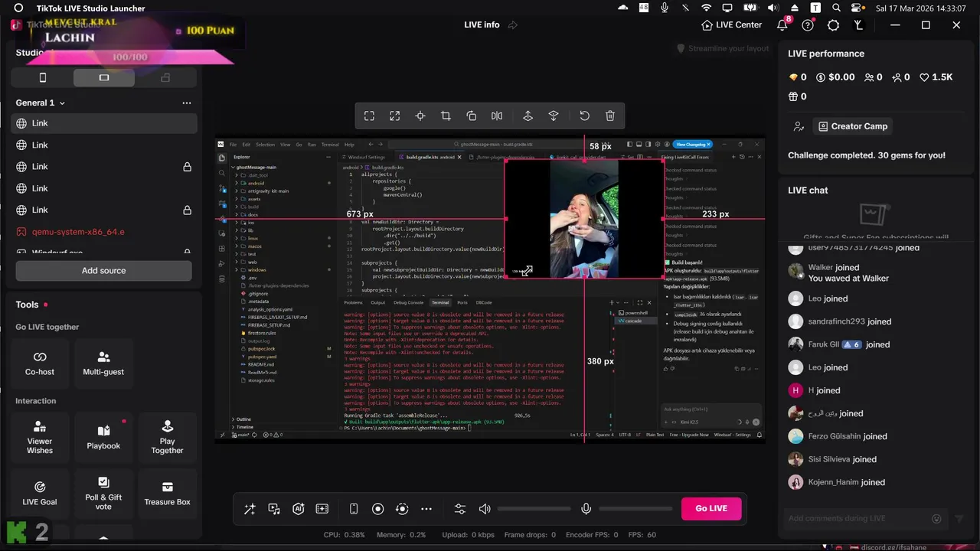Screen dimensions: 980x551
Task: Start recording with the record button
Action: (x=377, y=509)
